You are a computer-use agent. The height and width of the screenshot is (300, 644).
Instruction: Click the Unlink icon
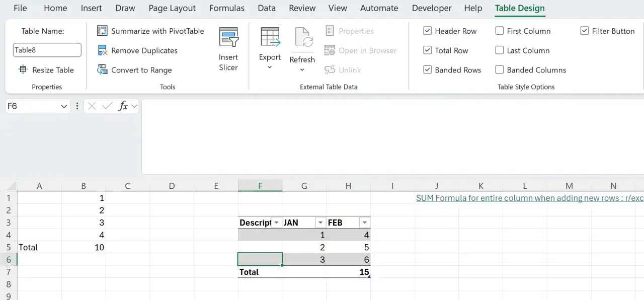point(330,70)
